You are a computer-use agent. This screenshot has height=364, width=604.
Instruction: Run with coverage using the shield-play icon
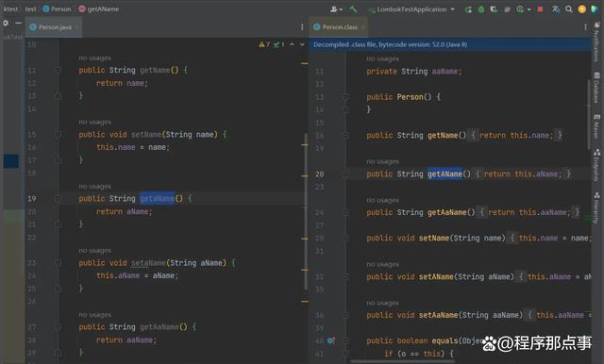point(494,9)
